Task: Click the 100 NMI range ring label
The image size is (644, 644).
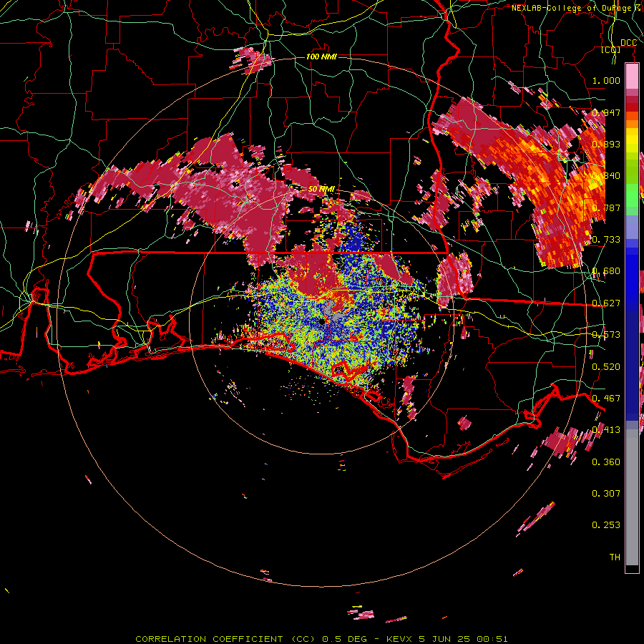Action: click(x=321, y=57)
